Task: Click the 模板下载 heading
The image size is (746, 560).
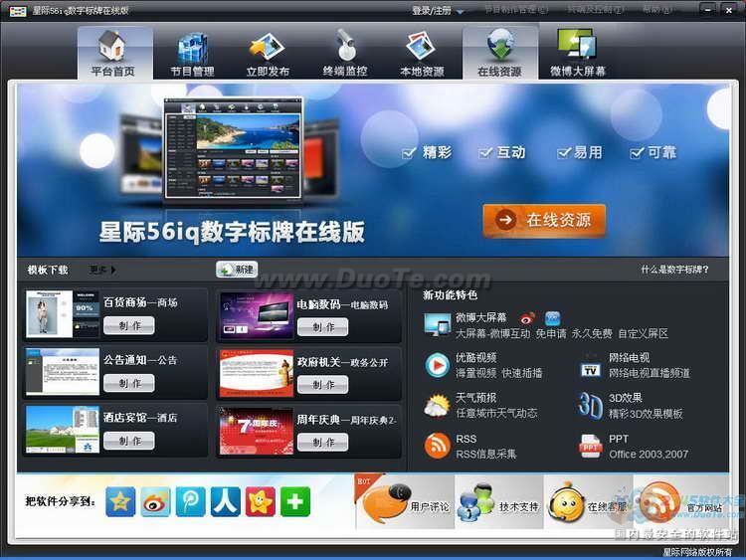Action: point(48,270)
